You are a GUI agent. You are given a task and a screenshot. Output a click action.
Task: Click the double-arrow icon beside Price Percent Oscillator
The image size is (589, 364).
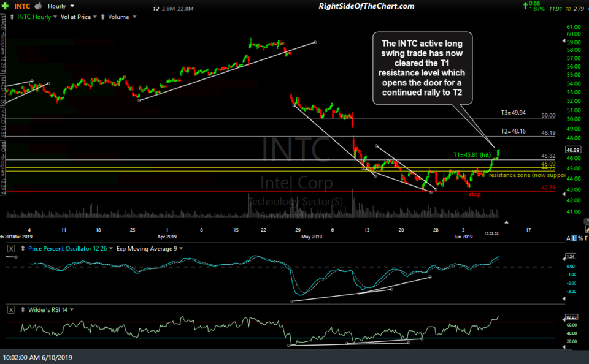(x=23, y=248)
